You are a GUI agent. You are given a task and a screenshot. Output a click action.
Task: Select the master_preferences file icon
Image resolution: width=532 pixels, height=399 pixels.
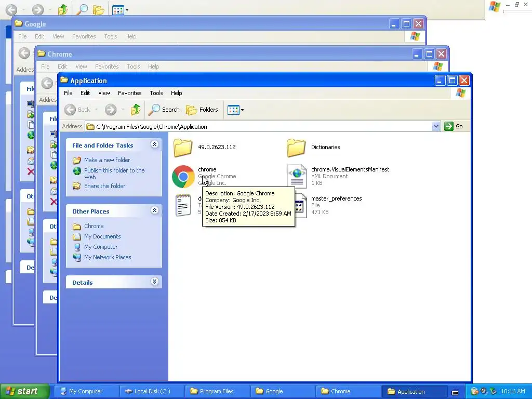(300, 206)
